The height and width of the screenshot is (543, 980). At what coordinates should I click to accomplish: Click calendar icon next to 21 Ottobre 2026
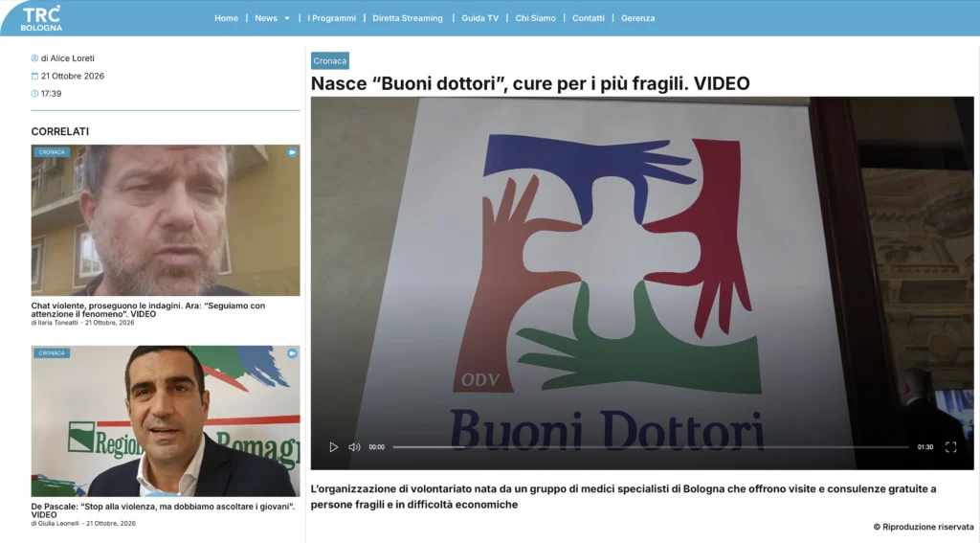click(34, 76)
